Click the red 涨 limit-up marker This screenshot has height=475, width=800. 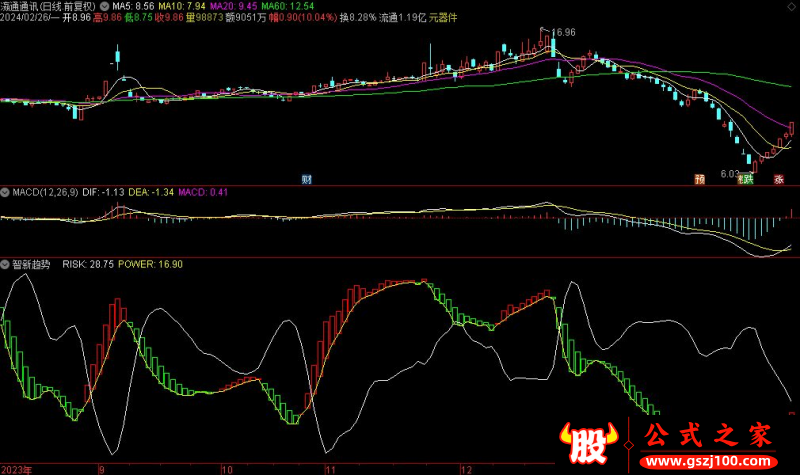[779, 179]
